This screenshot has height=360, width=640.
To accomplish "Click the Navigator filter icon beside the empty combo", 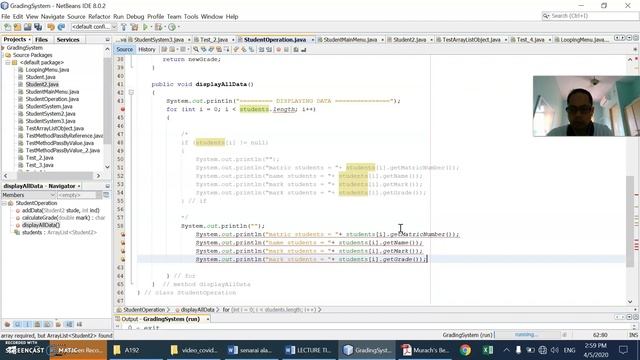I will coord(106,195).
